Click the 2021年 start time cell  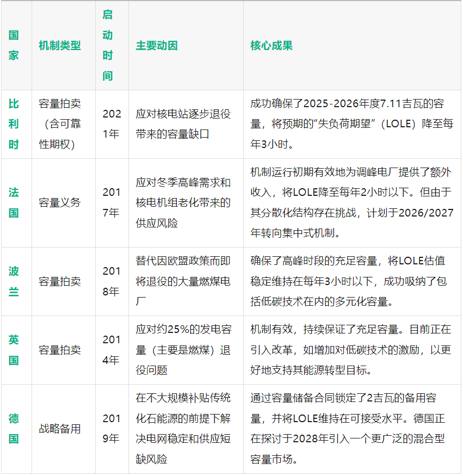coord(111,124)
